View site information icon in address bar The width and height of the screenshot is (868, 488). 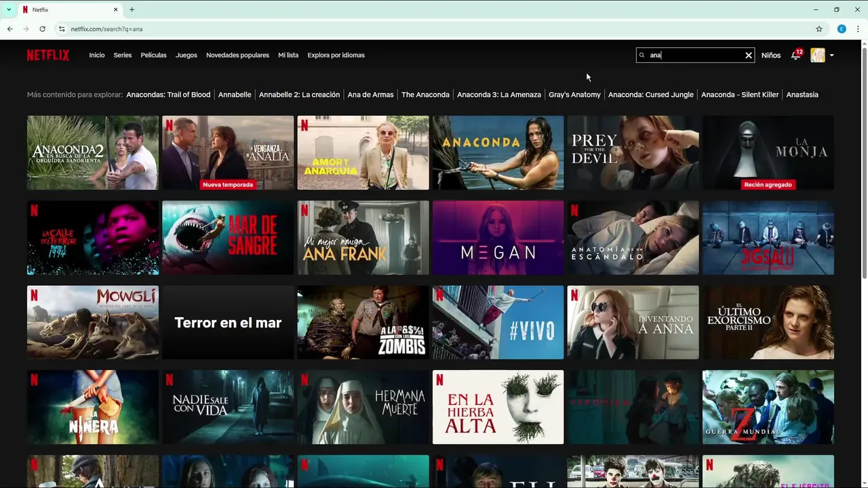(x=62, y=29)
